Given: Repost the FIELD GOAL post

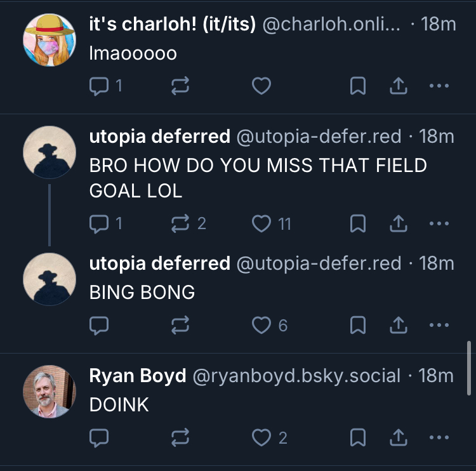Looking at the screenshot, I should (181, 223).
